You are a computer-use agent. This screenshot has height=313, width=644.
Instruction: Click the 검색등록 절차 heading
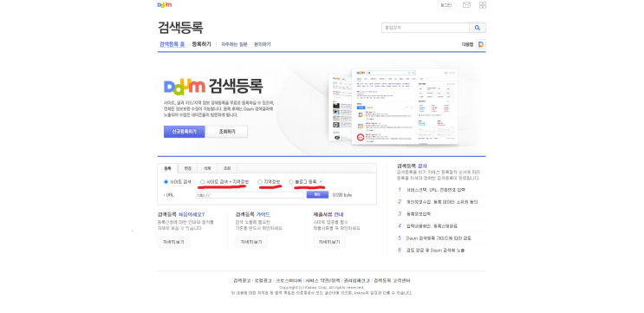point(412,166)
